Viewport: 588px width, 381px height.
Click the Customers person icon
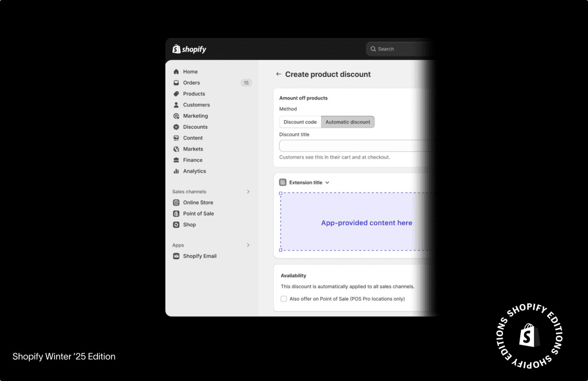[176, 105]
